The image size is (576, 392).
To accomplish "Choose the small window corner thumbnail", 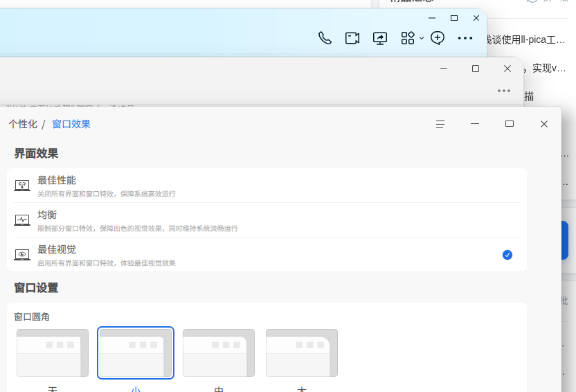I will point(136,353).
